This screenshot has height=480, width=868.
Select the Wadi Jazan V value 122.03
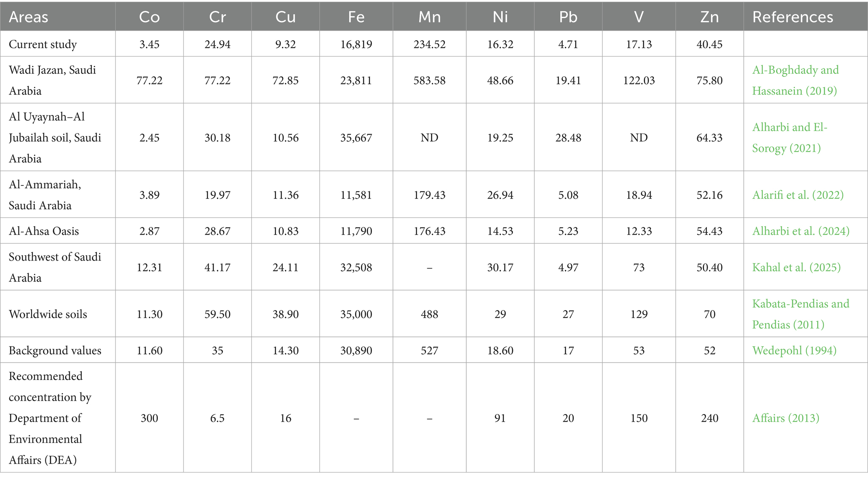click(639, 81)
